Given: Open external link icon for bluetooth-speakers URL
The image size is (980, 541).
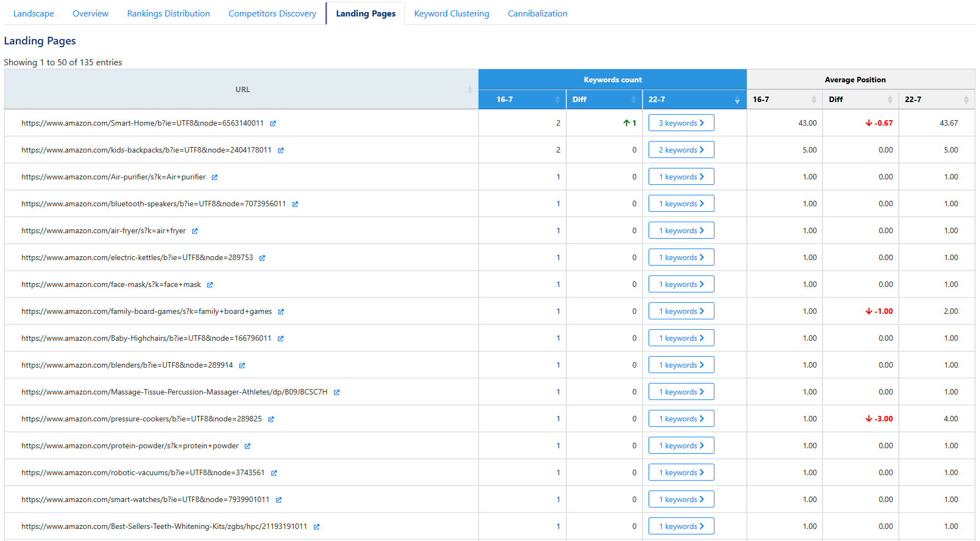Looking at the screenshot, I should tap(295, 204).
